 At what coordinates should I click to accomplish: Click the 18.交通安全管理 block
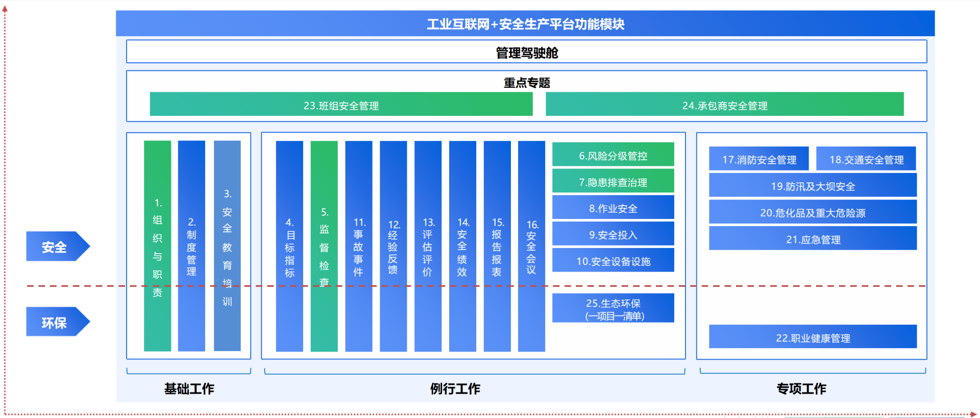click(x=866, y=159)
